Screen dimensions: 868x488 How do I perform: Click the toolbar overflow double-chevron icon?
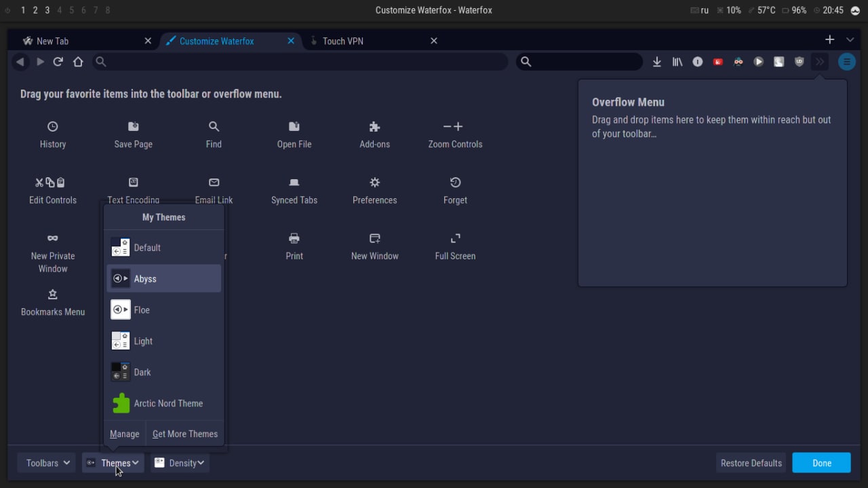click(x=820, y=62)
